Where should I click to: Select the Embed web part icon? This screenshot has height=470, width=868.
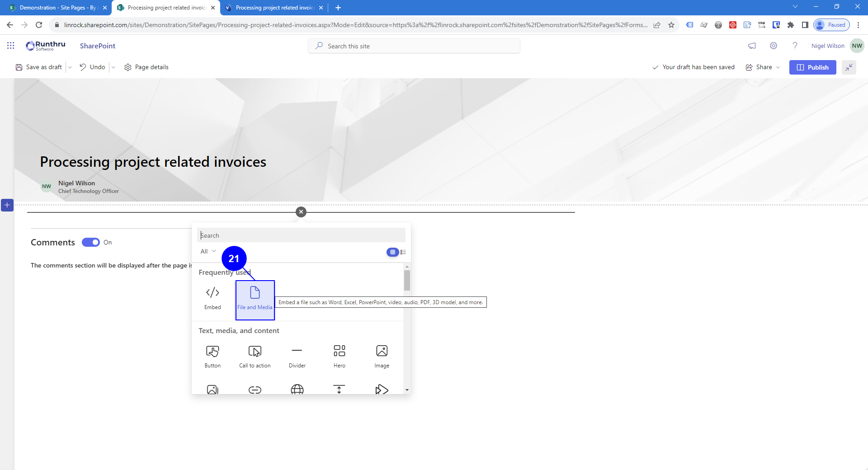(x=212, y=293)
